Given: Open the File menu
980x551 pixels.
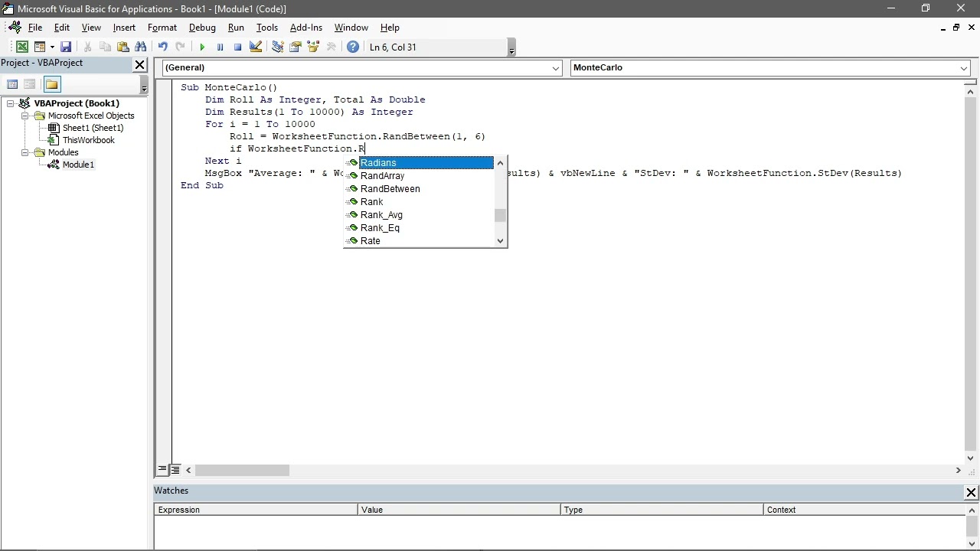Looking at the screenshot, I should click(35, 28).
